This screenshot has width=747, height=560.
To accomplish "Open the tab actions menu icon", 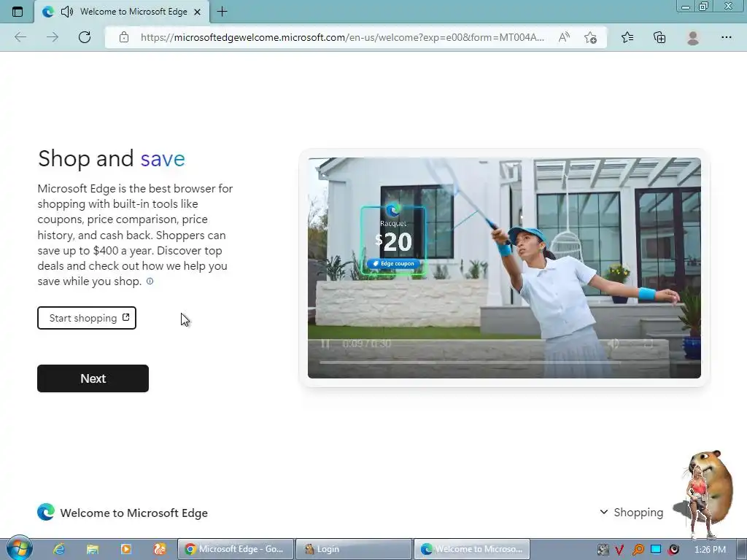I will tap(18, 12).
